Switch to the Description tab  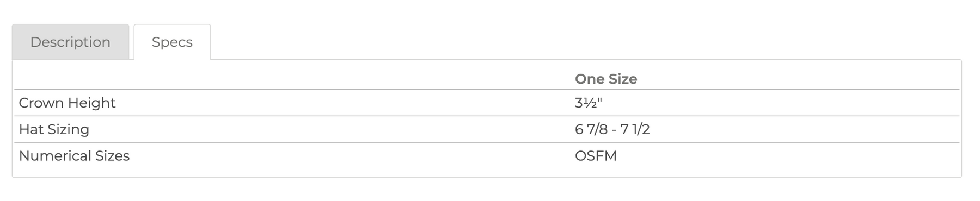pos(70,42)
